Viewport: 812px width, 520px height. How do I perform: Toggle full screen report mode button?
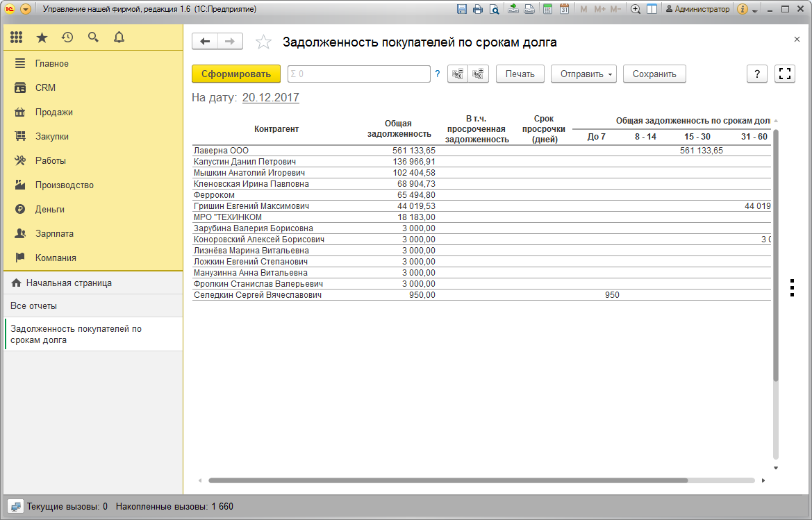coord(785,74)
